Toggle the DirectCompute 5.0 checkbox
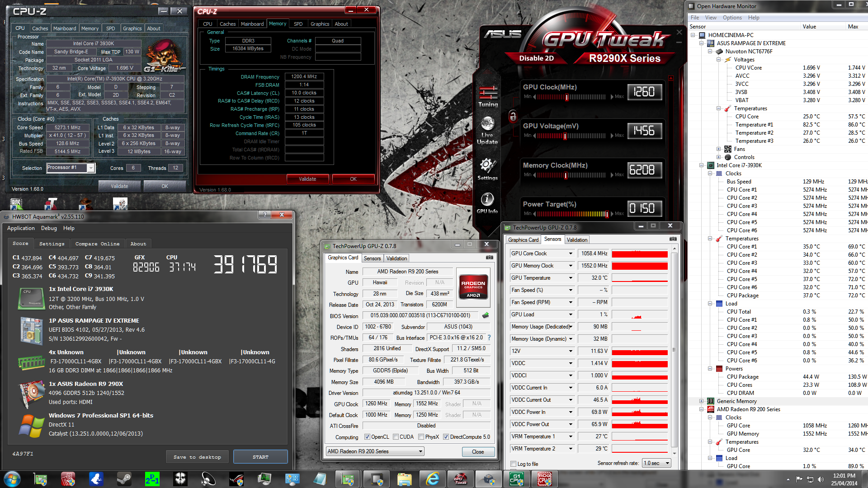868x488 pixels. [x=446, y=437]
